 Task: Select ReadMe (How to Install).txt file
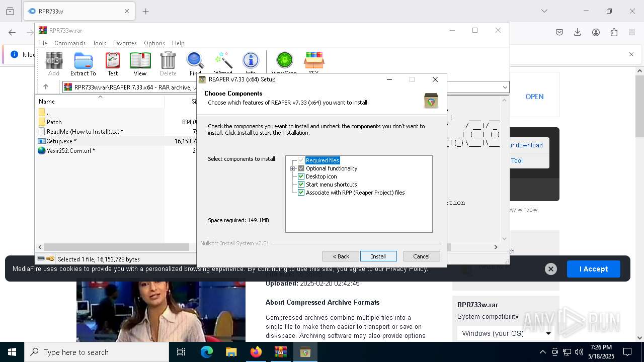click(81, 131)
